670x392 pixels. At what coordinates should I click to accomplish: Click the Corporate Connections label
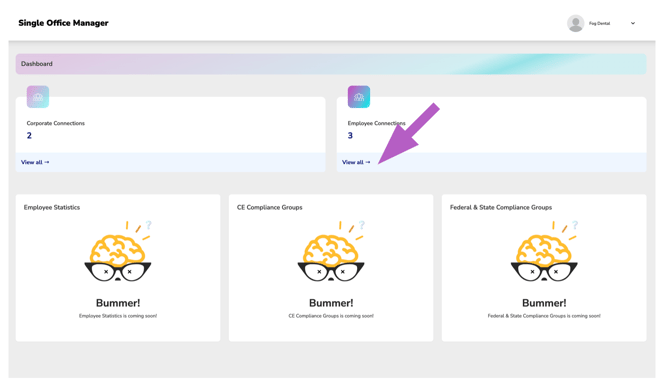point(56,123)
